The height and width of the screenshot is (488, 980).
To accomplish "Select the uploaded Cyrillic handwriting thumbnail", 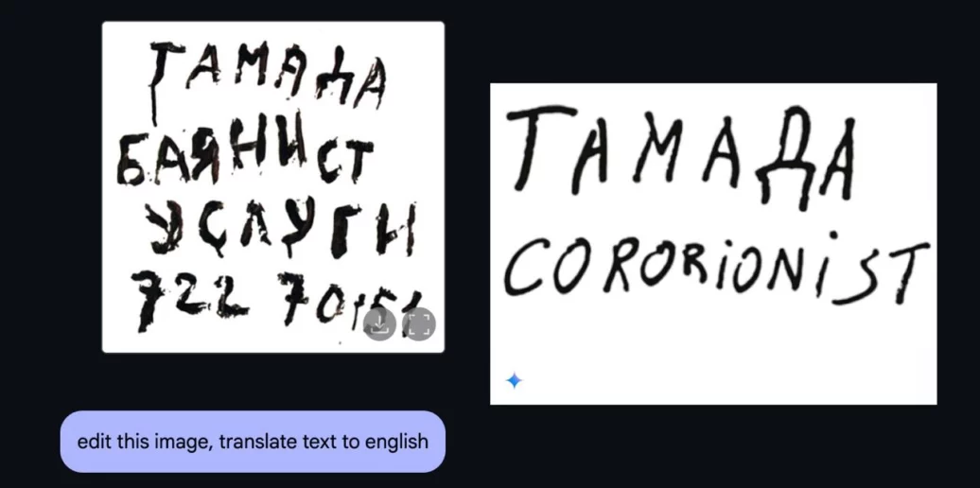I will coord(273,187).
